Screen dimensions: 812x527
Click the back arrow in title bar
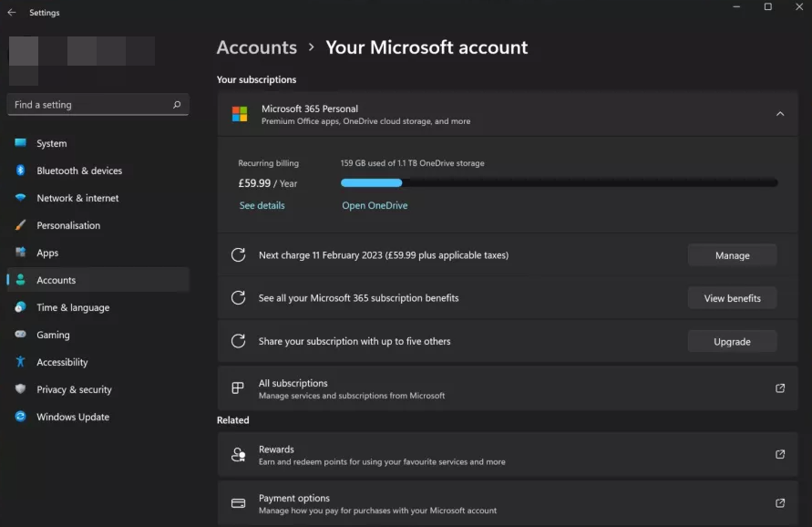coord(12,13)
